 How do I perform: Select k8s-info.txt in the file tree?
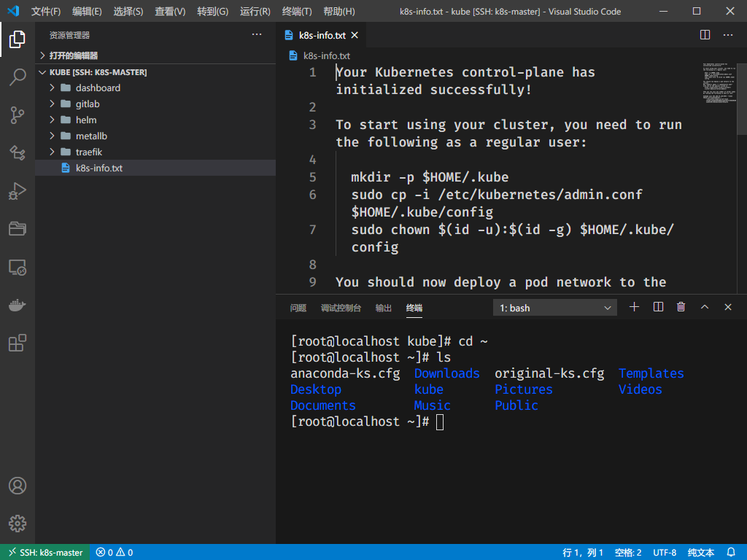155,168
